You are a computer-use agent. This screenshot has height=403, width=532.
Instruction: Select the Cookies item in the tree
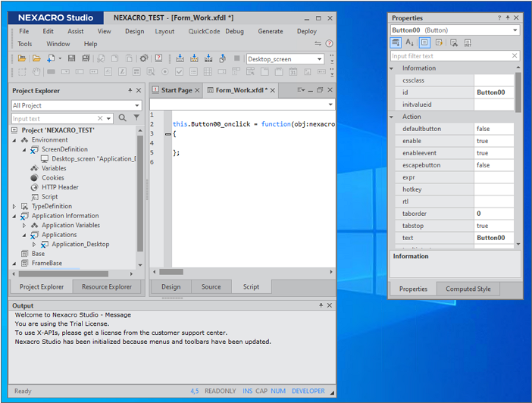point(52,178)
